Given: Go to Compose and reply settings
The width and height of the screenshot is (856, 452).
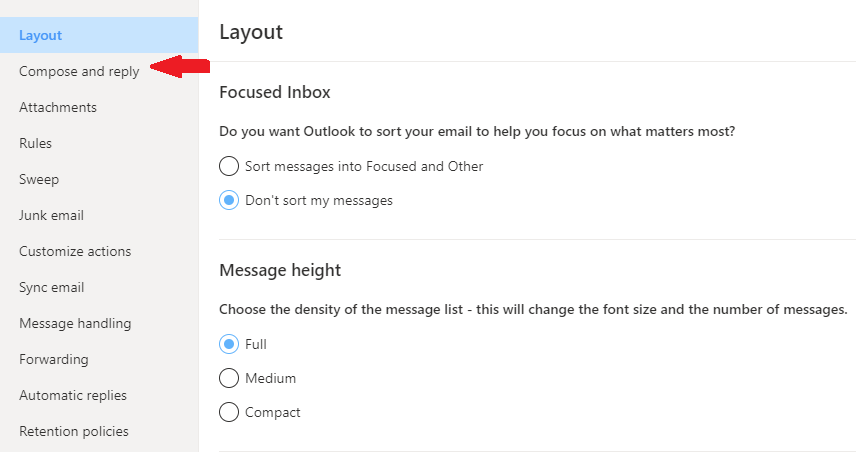Looking at the screenshot, I should coord(79,72).
